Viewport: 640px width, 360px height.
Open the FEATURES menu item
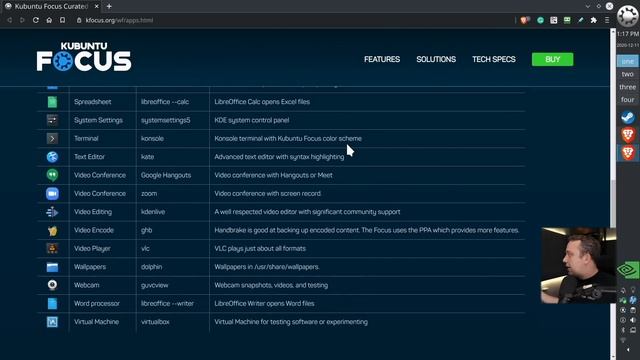click(x=382, y=59)
